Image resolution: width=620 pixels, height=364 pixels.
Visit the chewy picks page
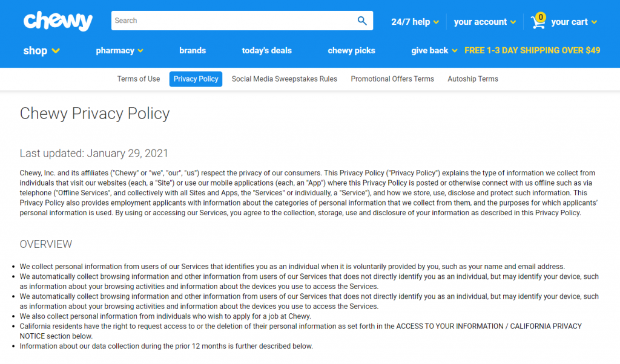coord(351,51)
